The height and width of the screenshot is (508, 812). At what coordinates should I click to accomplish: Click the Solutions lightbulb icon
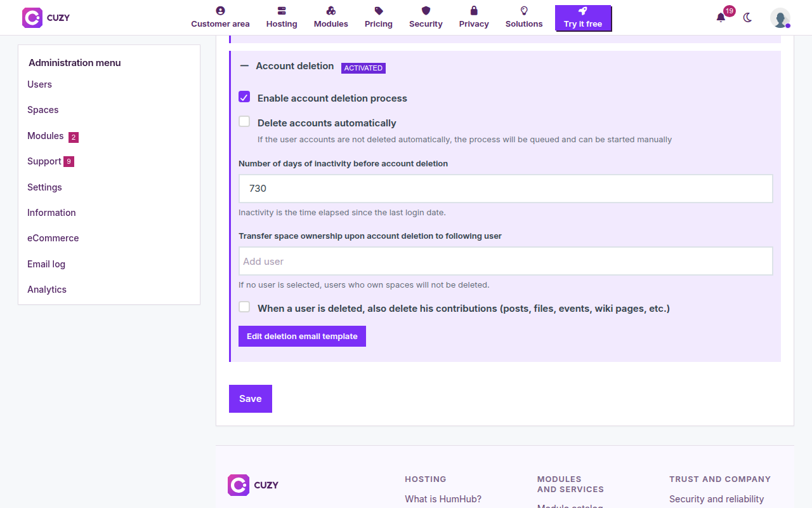tap(524, 11)
